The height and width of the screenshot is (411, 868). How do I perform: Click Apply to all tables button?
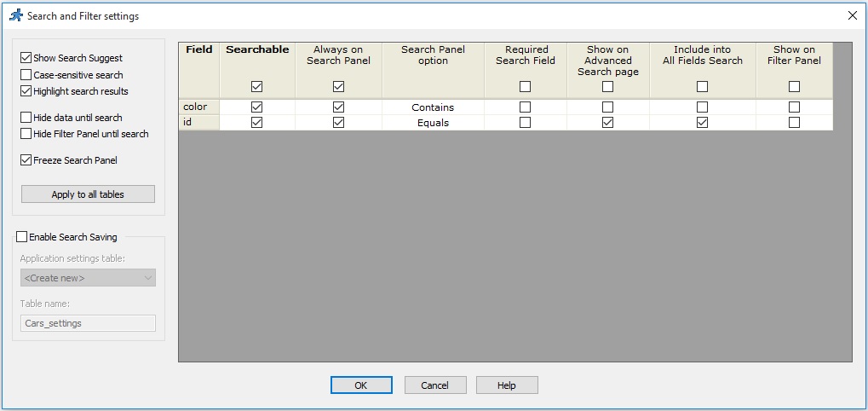(88, 194)
